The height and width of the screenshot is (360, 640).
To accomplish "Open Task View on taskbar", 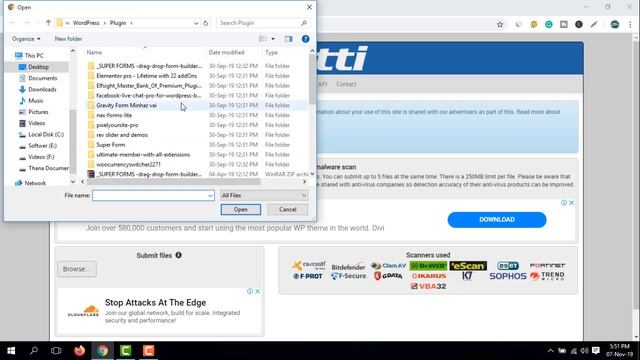I will (x=56, y=351).
